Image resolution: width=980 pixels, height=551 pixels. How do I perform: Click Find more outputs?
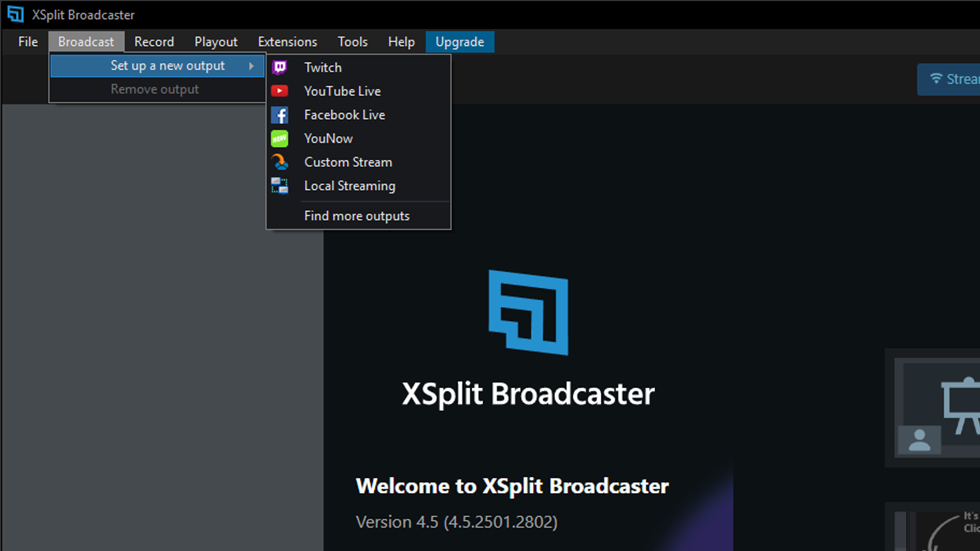tap(357, 216)
